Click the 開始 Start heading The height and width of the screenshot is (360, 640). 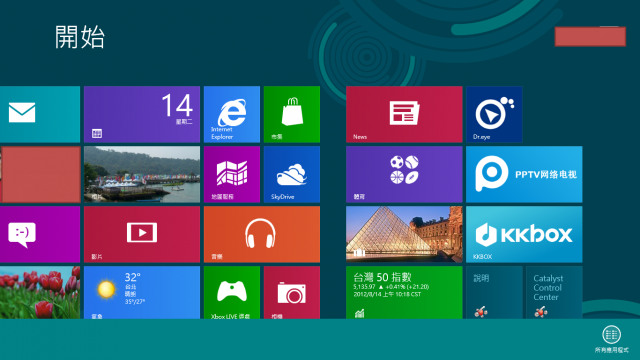pos(80,37)
